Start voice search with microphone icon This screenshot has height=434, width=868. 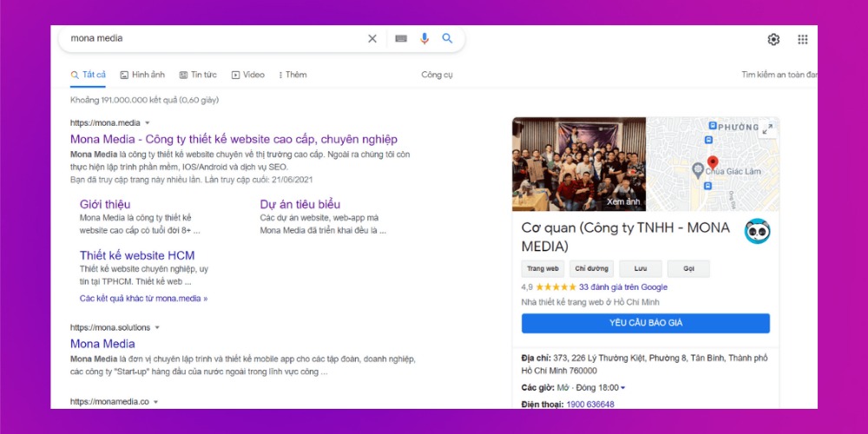(424, 39)
